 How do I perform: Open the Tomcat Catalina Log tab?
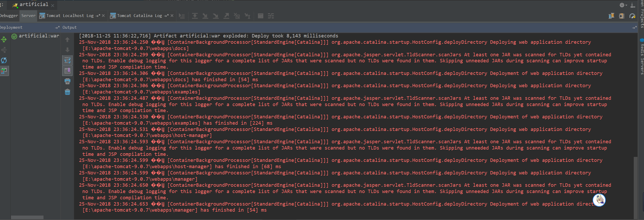(139, 16)
